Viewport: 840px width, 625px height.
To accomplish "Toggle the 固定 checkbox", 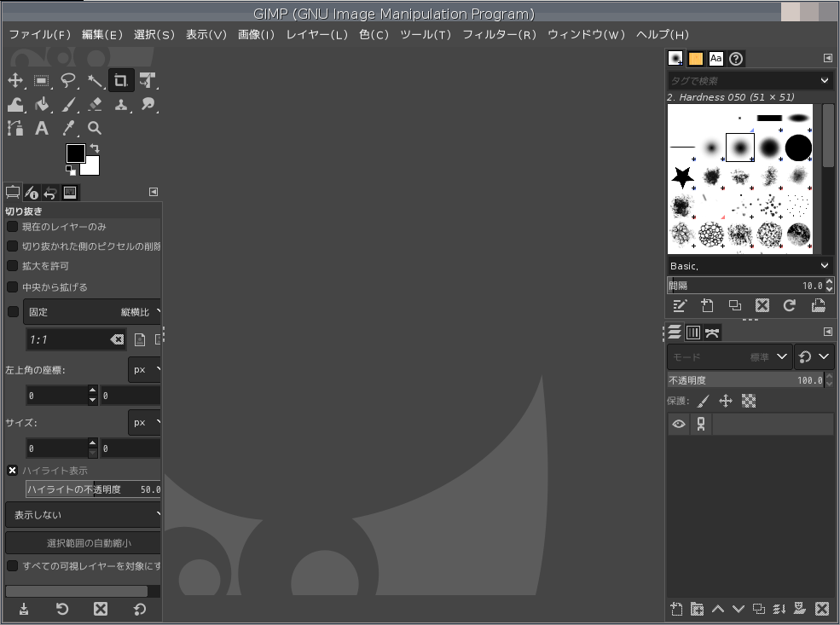I will [14, 312].
